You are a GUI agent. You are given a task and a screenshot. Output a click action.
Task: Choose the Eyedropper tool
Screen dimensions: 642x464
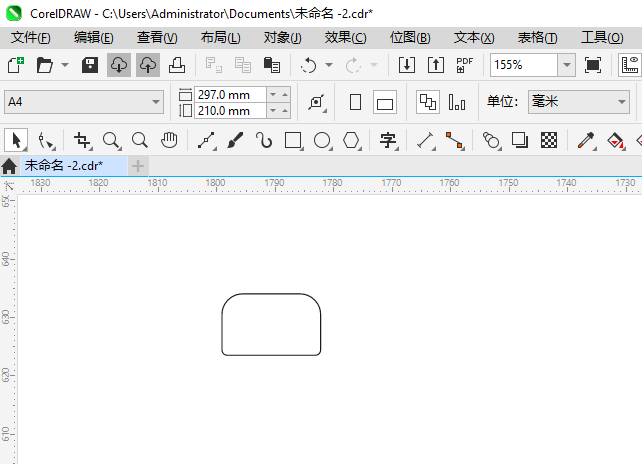586,140
